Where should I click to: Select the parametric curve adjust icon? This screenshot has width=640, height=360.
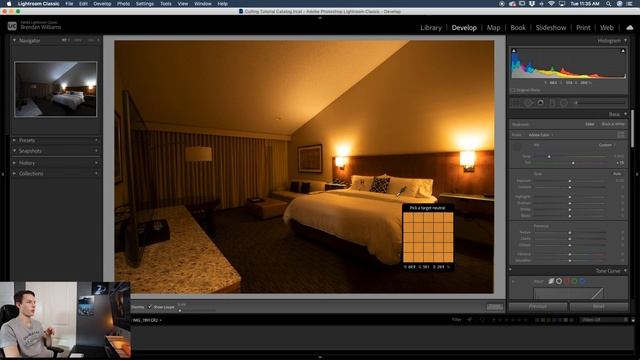click(551, 281)
